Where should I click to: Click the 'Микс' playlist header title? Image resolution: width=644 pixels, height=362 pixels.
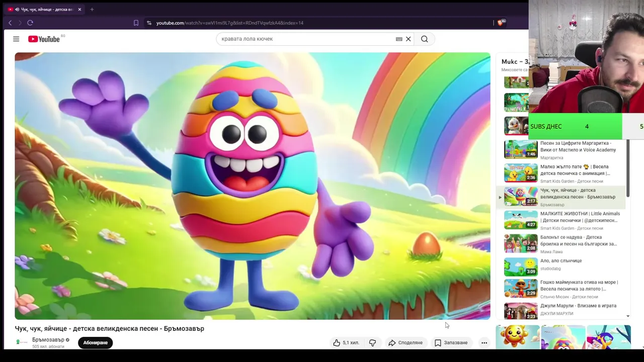514,62
